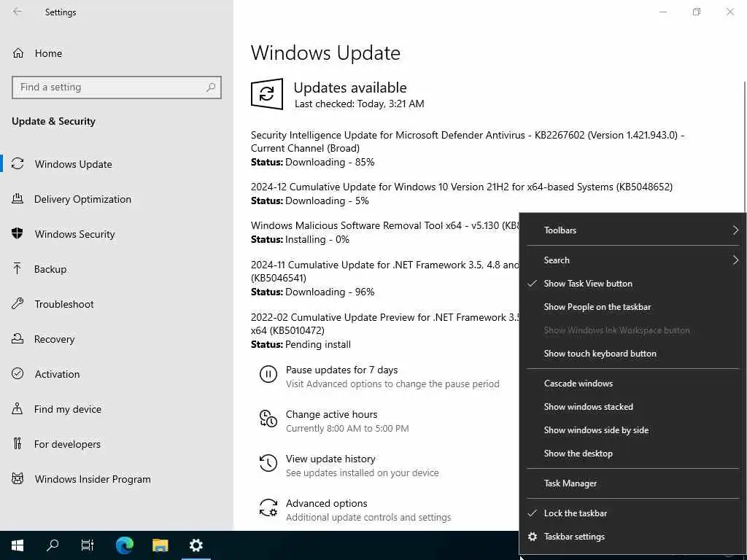Click the back arrow in Settings title bar
This screenshot has height=560, width=747.
click(x=18, y=12)
